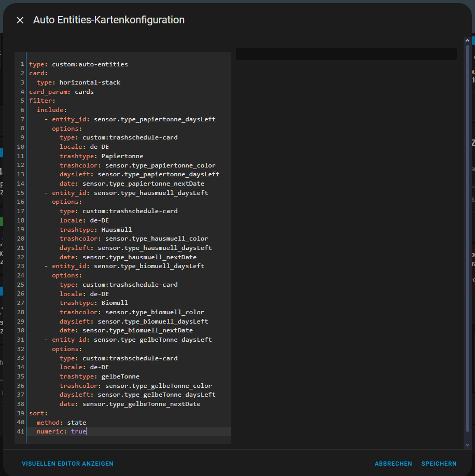Click the empty card preview bar
The width and height of the screenshot is (475, 476).
pos(346,54)
